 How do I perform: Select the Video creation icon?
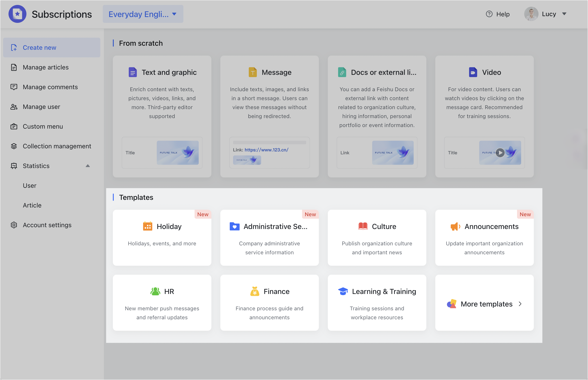point(473,72)
